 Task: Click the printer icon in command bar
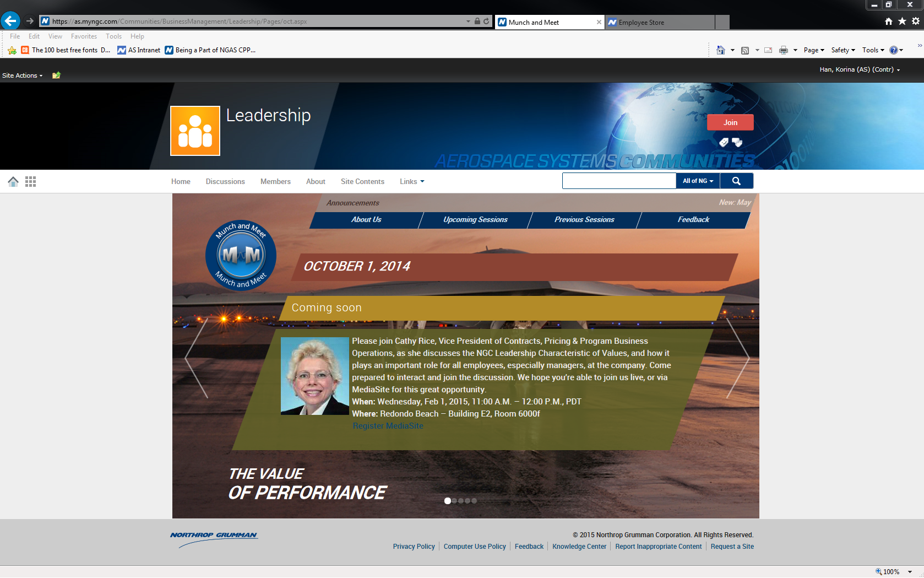783,50
